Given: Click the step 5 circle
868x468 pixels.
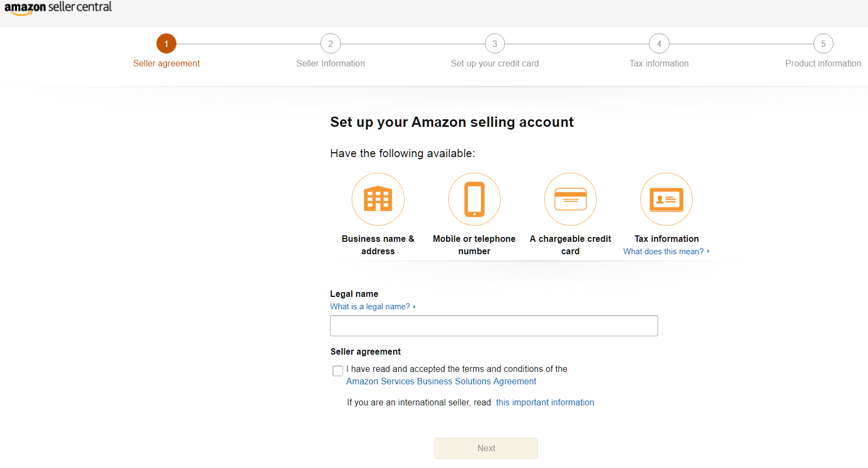Looking at the screenshot, I should (x=823, y=43).
